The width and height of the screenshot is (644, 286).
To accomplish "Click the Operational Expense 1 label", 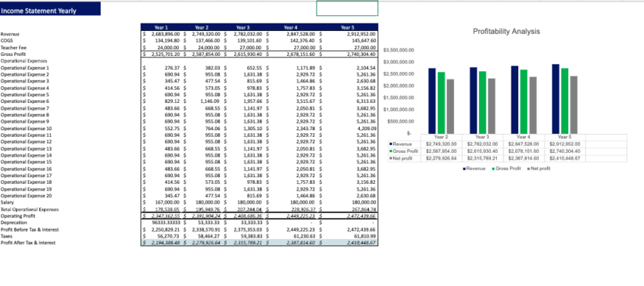I will [x=25, y=67].
